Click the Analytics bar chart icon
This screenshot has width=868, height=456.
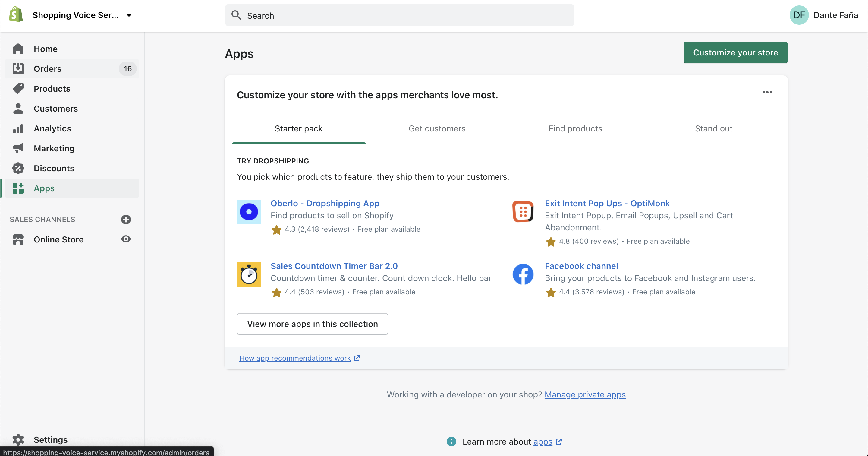click(x=18, y=128)
